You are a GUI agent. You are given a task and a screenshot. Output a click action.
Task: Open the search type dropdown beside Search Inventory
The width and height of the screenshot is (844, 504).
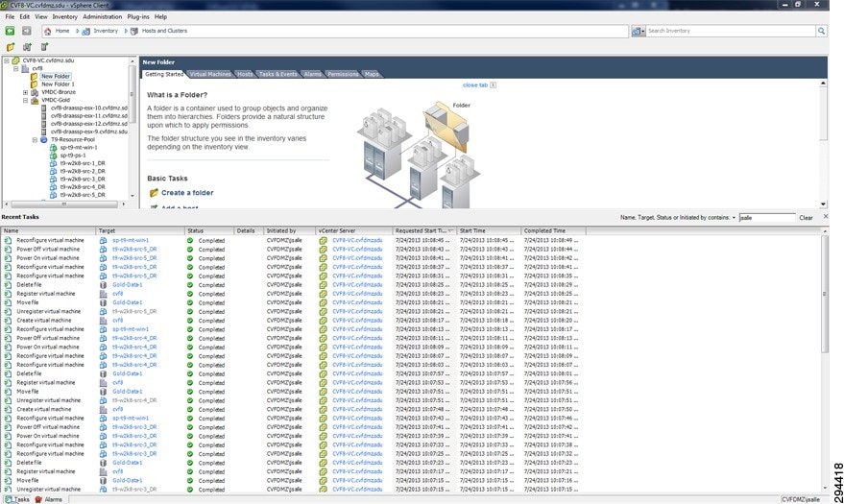point(638,31)
